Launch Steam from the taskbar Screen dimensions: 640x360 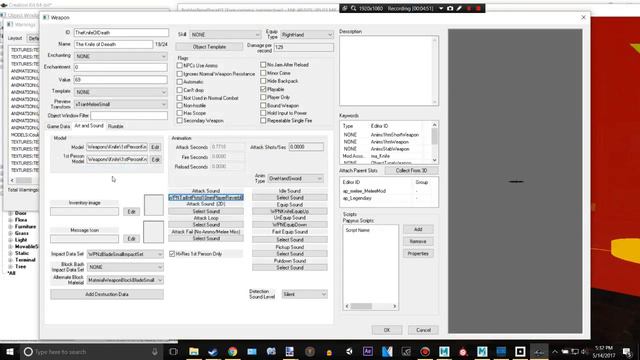click(213, 351)
